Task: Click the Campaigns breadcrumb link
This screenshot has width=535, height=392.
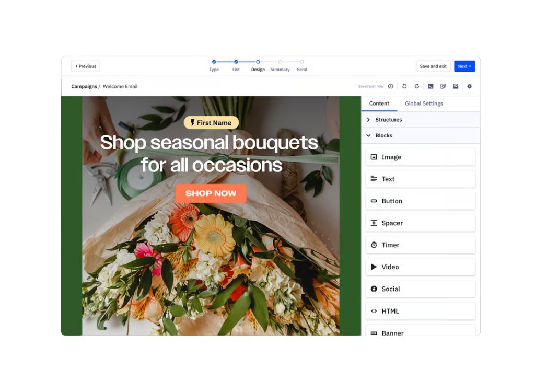Action: [x=84, y=86]
